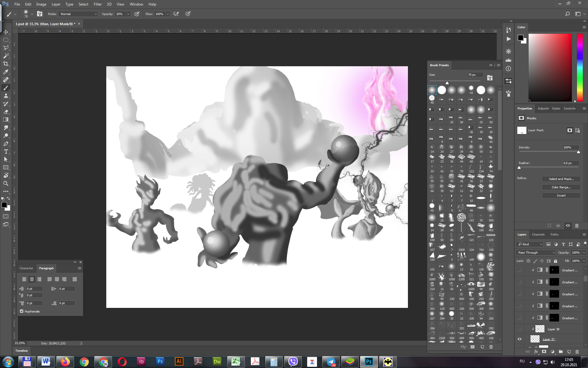This screenshot has height=368, width=588.
Task: Open layer Opacity dropdown arrow
Action: click(x=584, y=252)
